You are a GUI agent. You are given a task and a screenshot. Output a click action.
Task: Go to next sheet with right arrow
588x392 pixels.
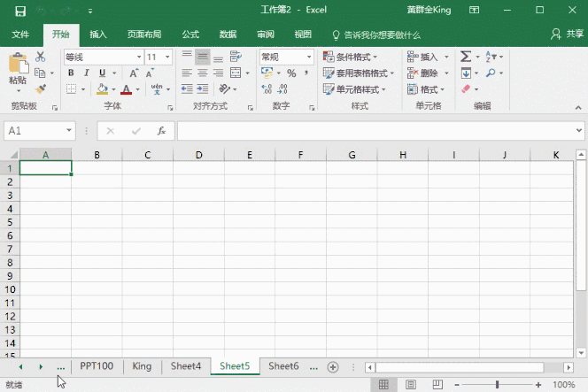[x=41, y=367]
